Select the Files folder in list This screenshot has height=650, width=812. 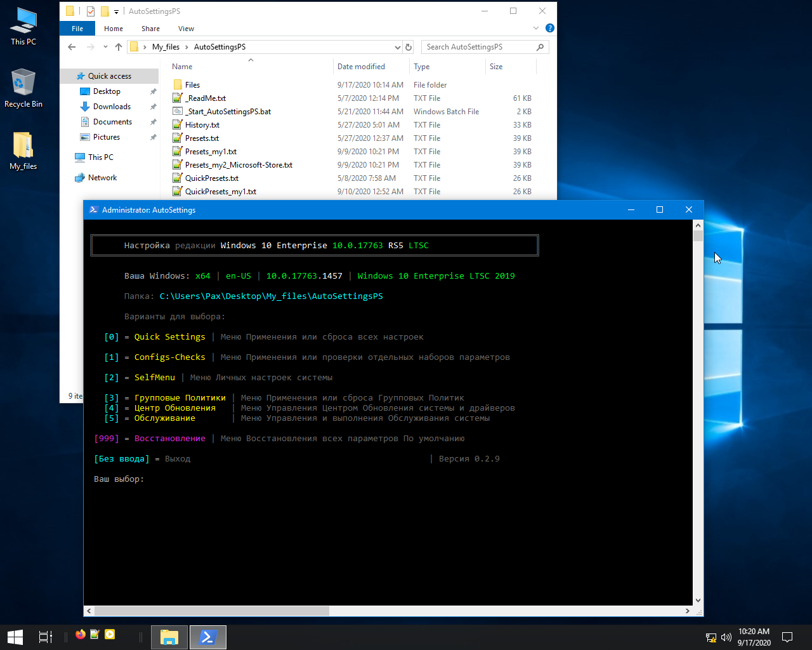coord(192,85)
